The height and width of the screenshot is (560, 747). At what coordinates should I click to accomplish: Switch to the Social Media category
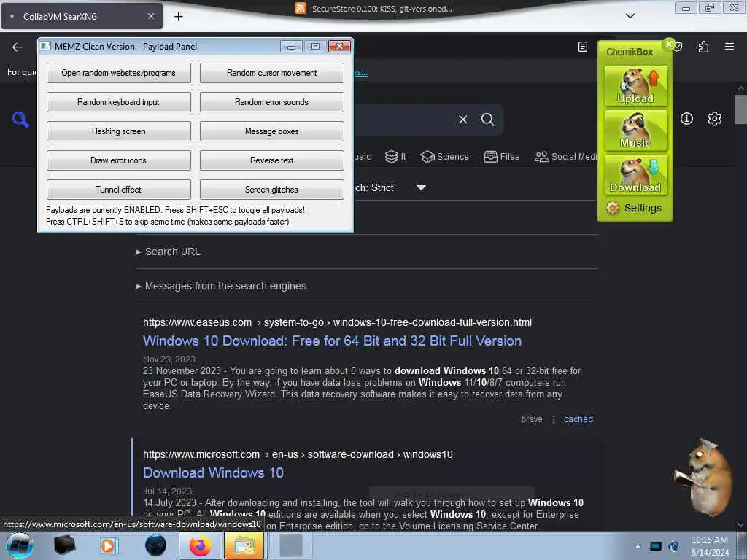(565, 157)
